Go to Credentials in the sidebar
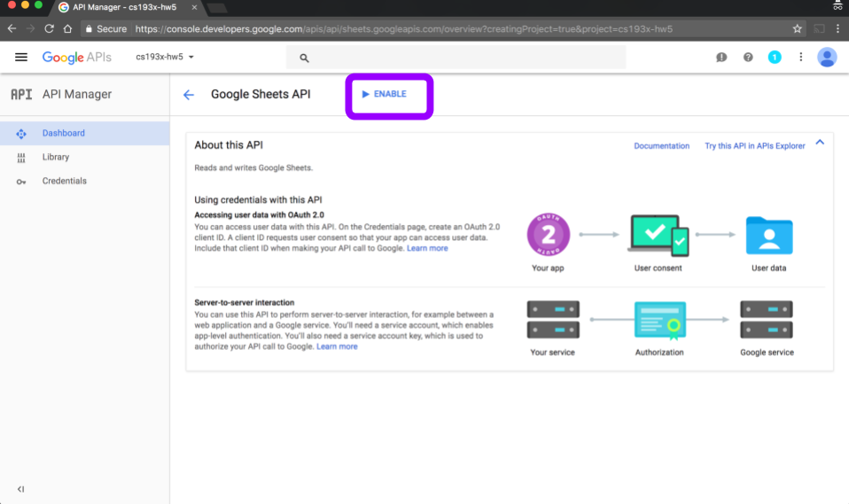The width and height of the screenshot is (849, 504). coord(64,181)
